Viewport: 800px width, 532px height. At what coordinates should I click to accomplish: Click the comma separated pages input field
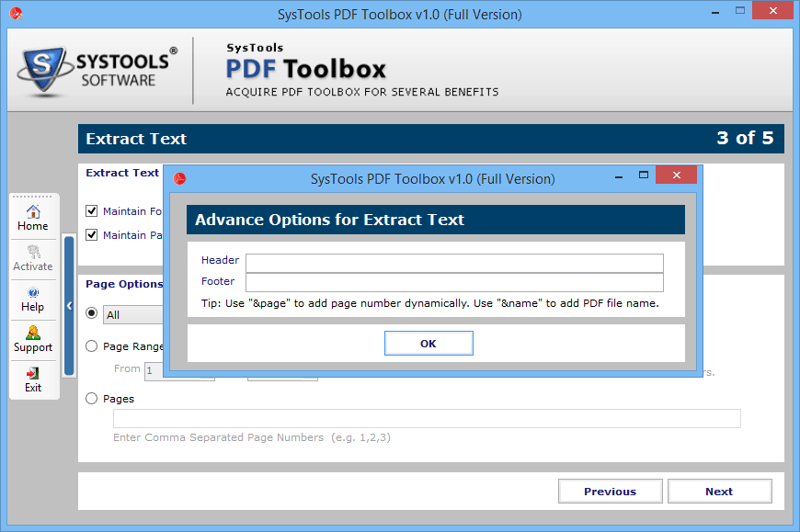coord(427,418)
